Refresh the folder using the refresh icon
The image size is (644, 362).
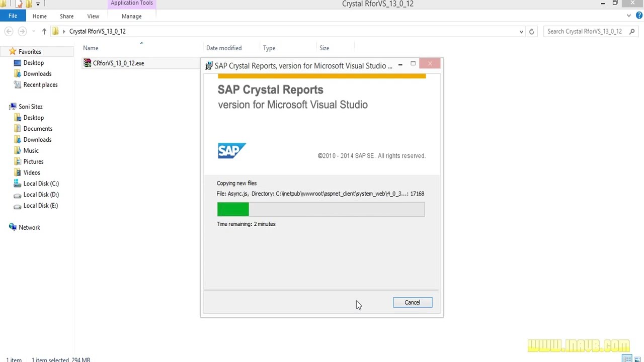tap(531, 31)
